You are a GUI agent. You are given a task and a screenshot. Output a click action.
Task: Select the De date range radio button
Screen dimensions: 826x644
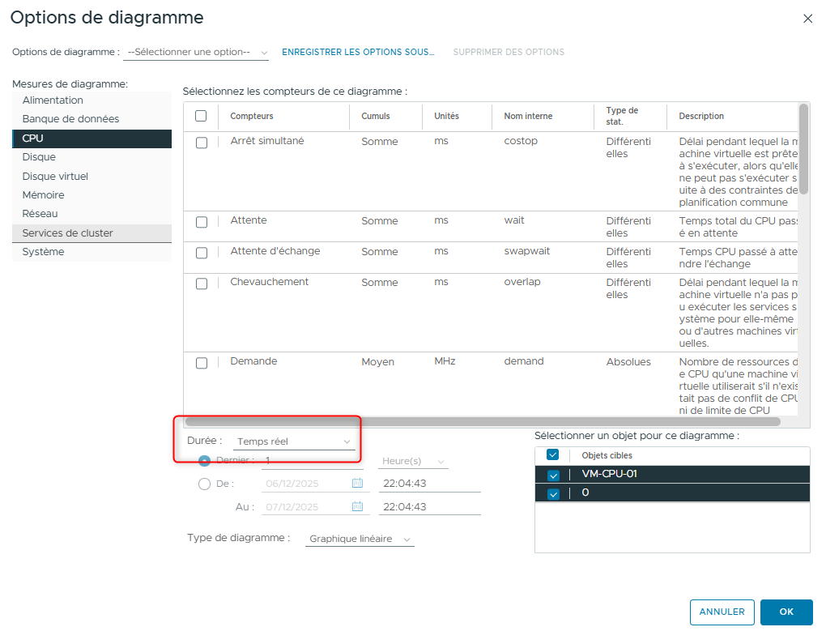click(204, 484)
